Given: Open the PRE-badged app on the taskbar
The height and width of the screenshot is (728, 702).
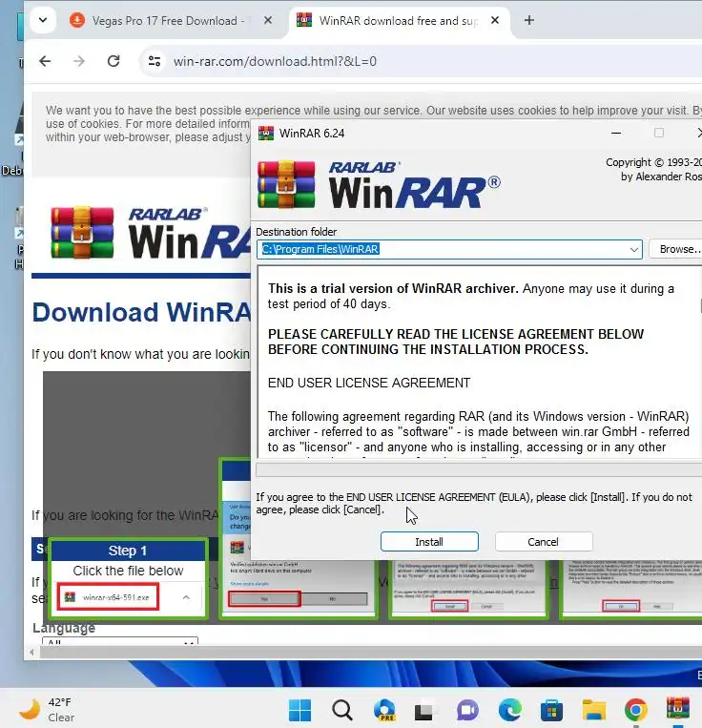Looking at the screenshot, I should pos(384,711).
